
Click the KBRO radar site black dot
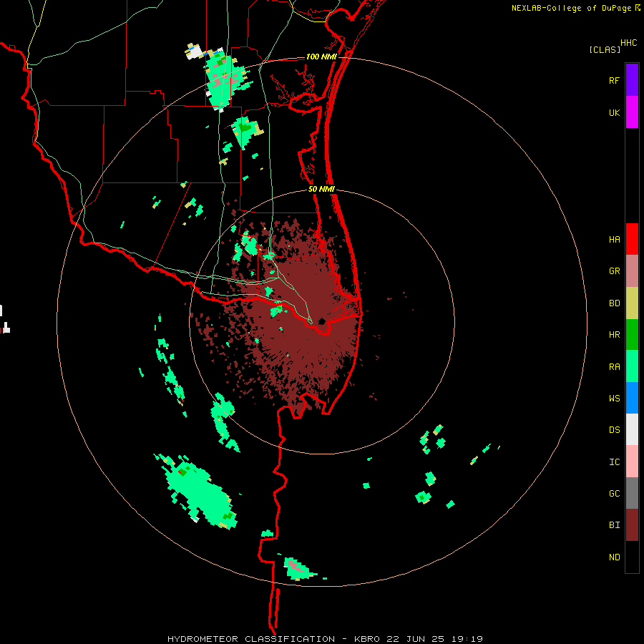click(x=322, y=321)
